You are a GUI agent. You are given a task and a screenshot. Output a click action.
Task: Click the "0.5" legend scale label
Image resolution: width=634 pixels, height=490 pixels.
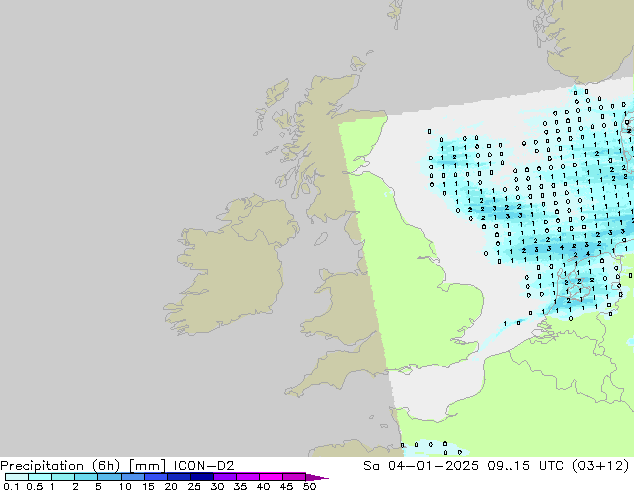tap(34, 486)
